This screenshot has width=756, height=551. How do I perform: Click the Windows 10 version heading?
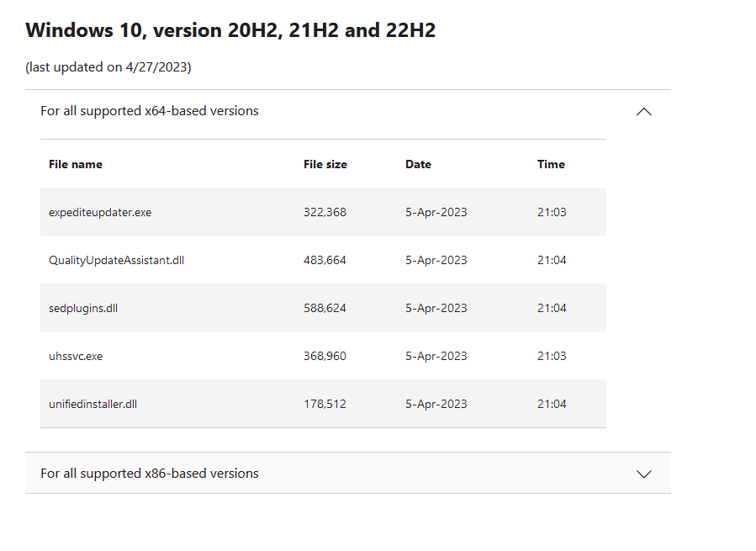pyautogui.click(x=230, y=30)
